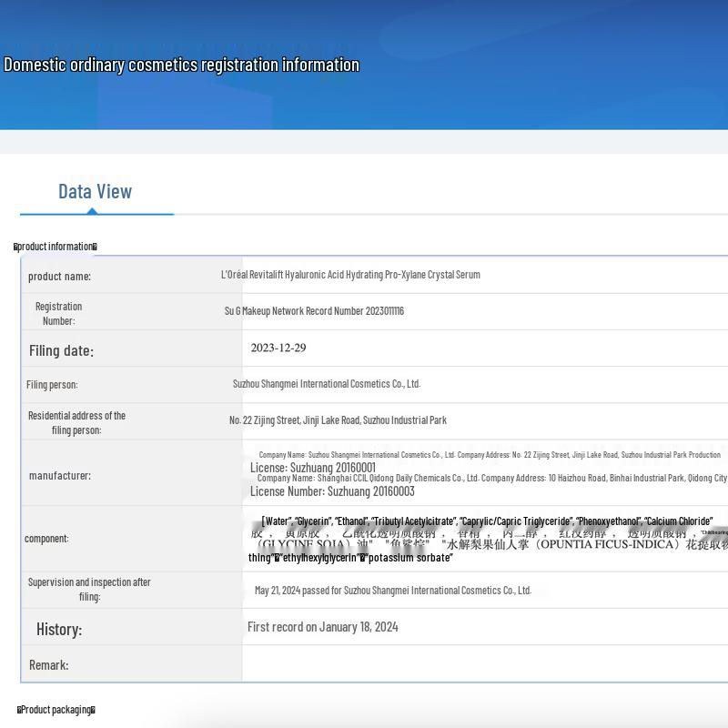The height and width of the screenshot is (728, 728).
Task: Click the 'History:' row label
Action: coord(59,629)
